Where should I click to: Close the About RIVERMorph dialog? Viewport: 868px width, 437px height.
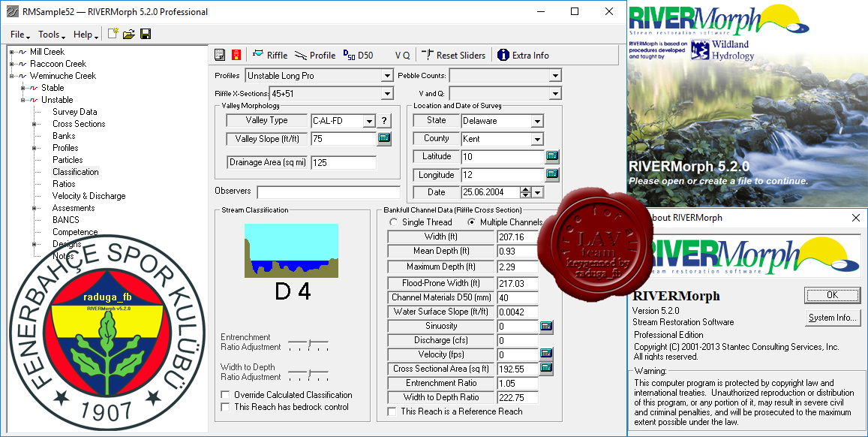coord(855,218)
